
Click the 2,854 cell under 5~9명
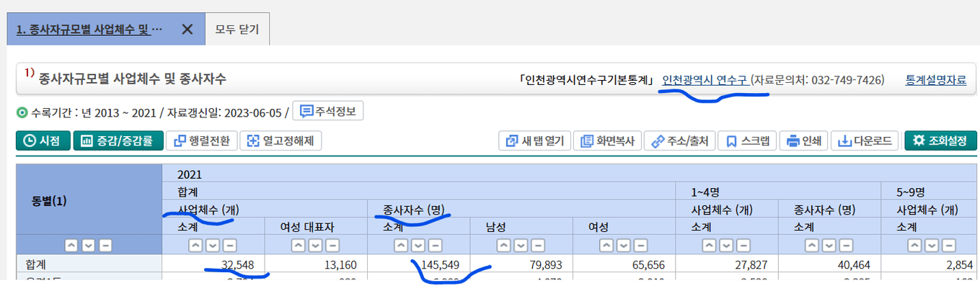click(930, 264)
